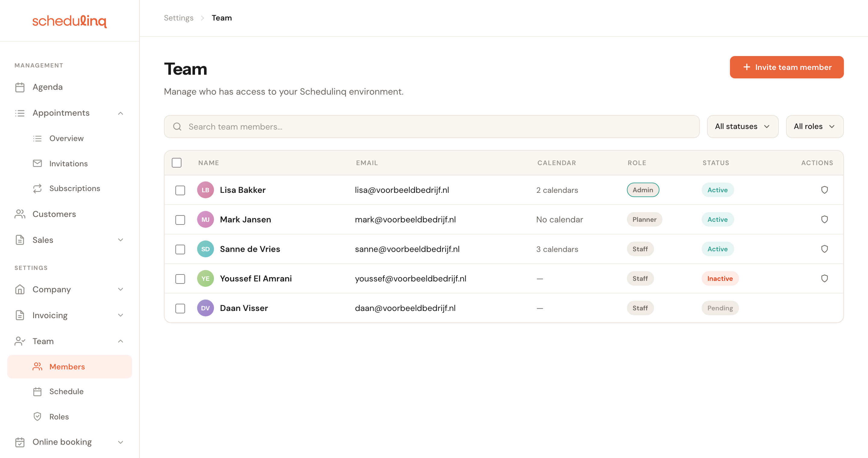Click the Pending status badge for Daan Visser

(720, 308)
